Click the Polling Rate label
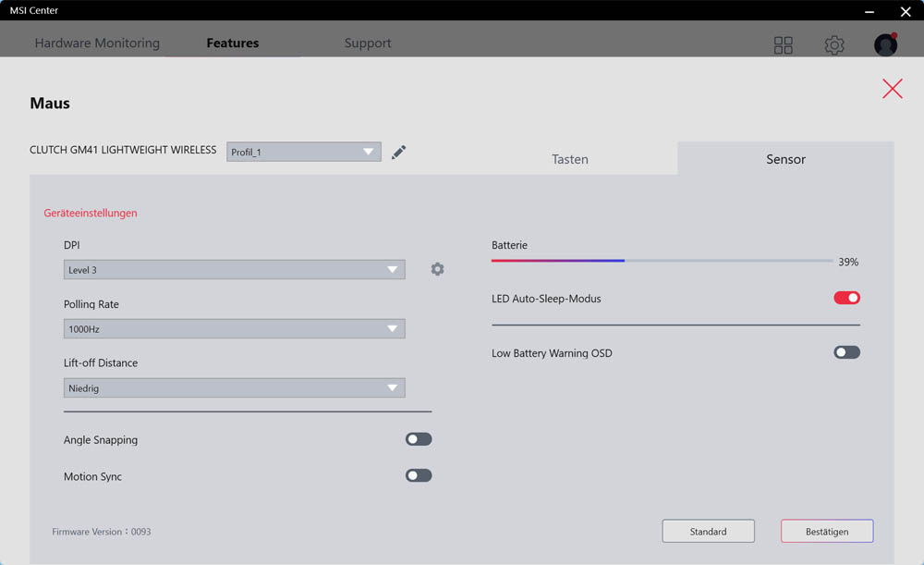The image size is (924, 565). pos(91,304)
